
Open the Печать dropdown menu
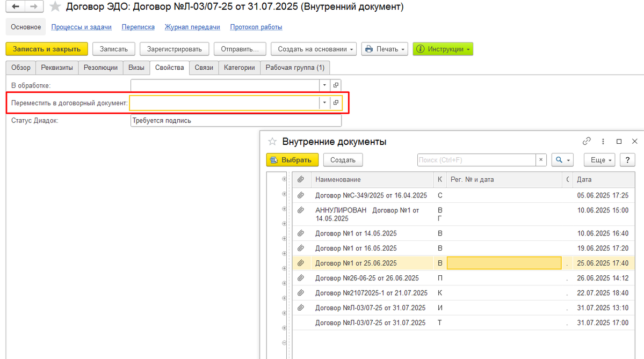click(x=385, y=49)
